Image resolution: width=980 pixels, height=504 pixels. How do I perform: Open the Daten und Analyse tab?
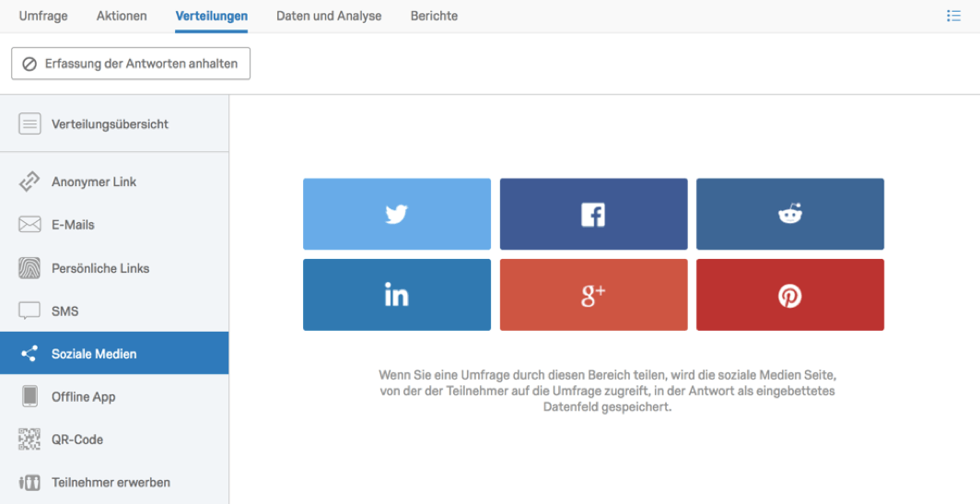click(329, 17)
